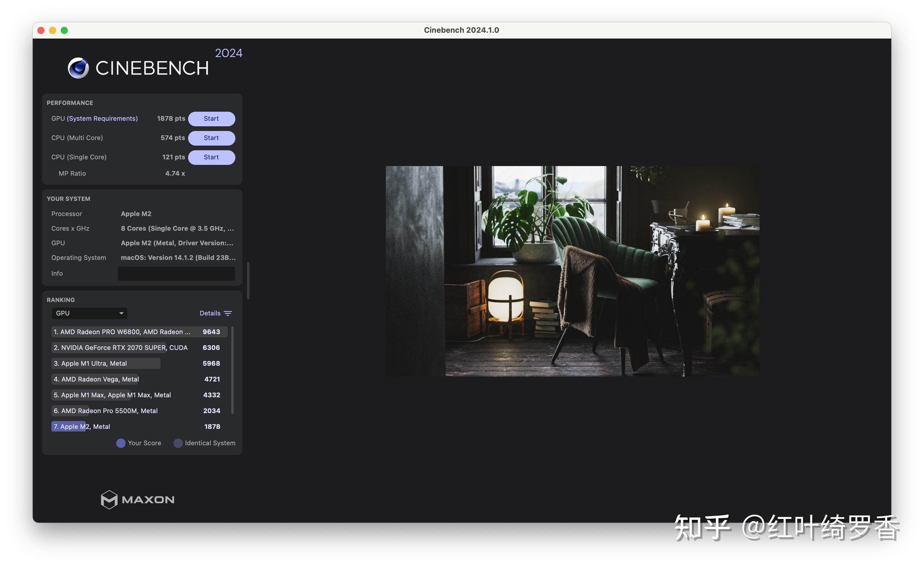Click the 2024 label next to CINEBENCH
Screen dimensions: 924x566
point(228,53)
